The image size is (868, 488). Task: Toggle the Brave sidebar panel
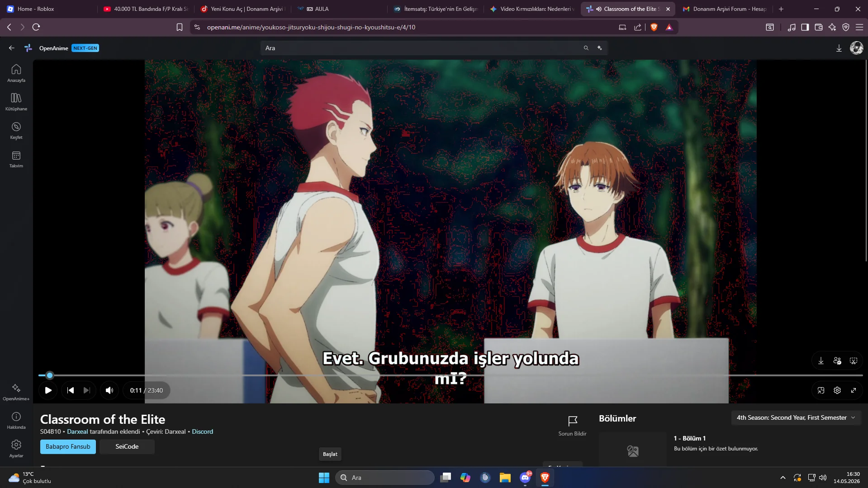805,27
